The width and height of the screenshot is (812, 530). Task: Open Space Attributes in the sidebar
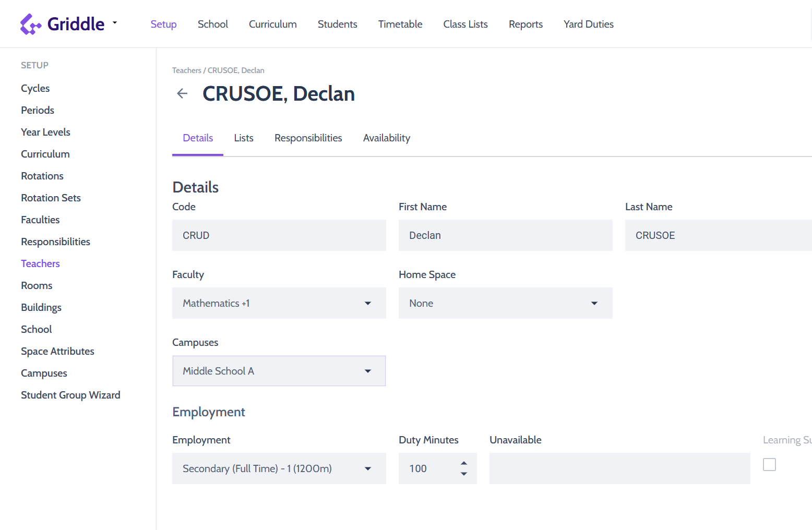coord(58,351)
